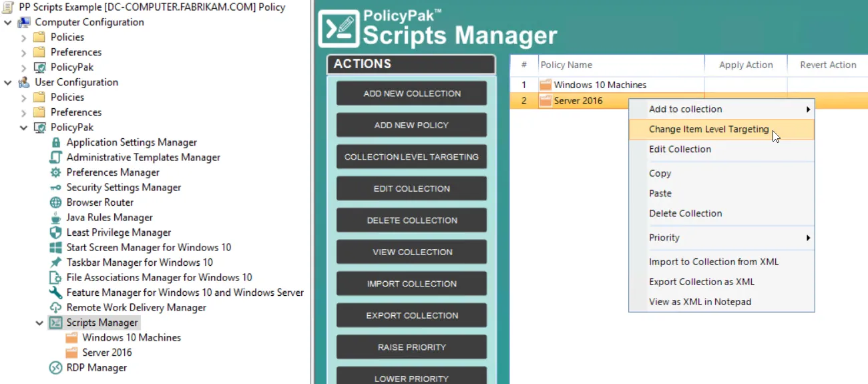The image size is (868, 384).
Task: Click the File Associations Manager document icon
Action: (x=56, y=278)
